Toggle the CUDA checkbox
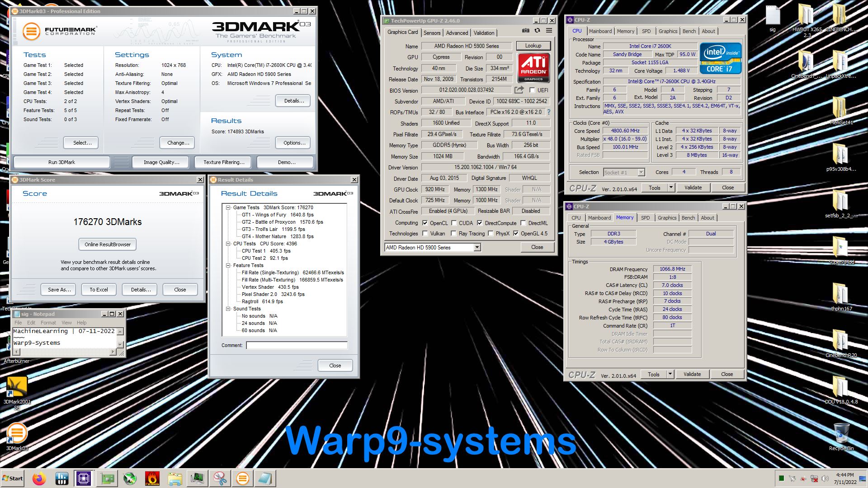Viewport: 868px width, 488px height. click(453, 223)
